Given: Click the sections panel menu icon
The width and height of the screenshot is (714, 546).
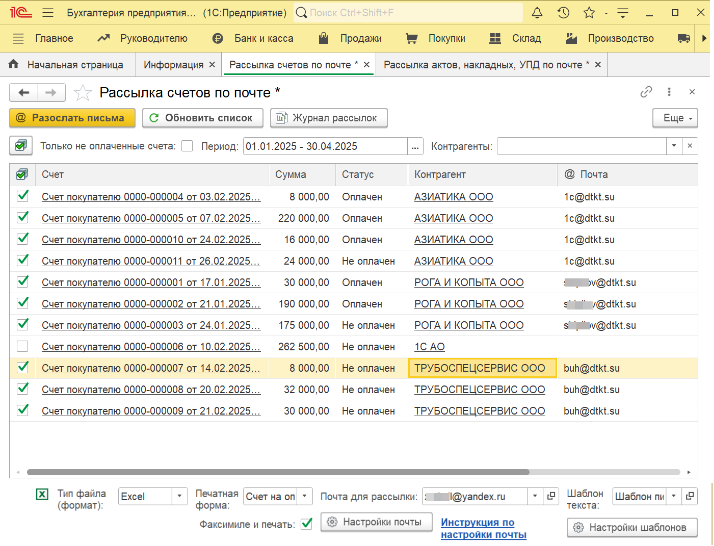Looking at the screenshot, I should pyautogui.click(x=18, y=39).
